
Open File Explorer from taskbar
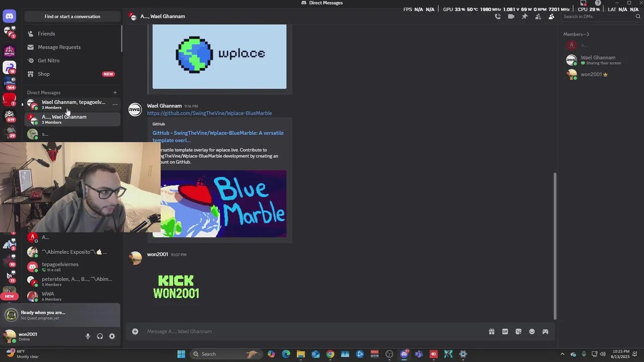pyautogui.click(x=301, y=354)
